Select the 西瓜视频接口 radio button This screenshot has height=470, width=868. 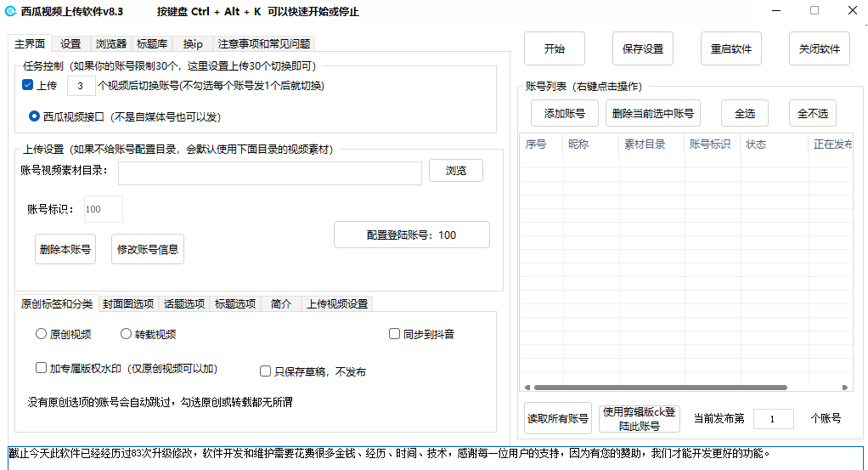(34, 116)
